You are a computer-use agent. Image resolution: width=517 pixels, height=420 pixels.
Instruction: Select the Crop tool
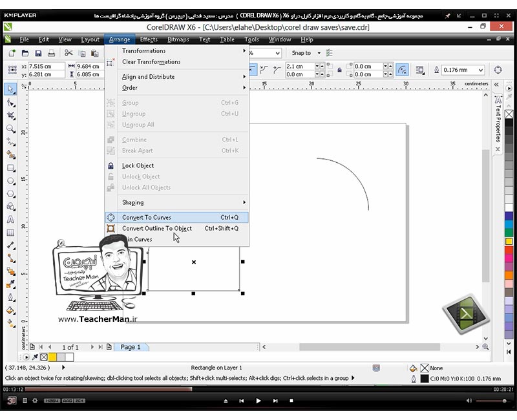(x=10, y=116)
